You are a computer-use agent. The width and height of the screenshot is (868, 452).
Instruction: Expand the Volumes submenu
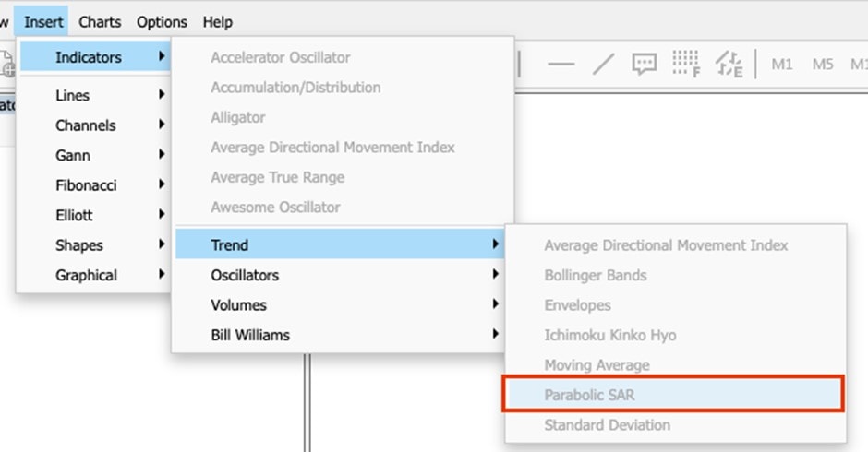(238, 304)
